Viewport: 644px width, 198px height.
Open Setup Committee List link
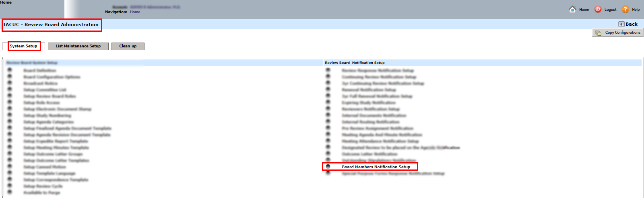pos(45,90)
